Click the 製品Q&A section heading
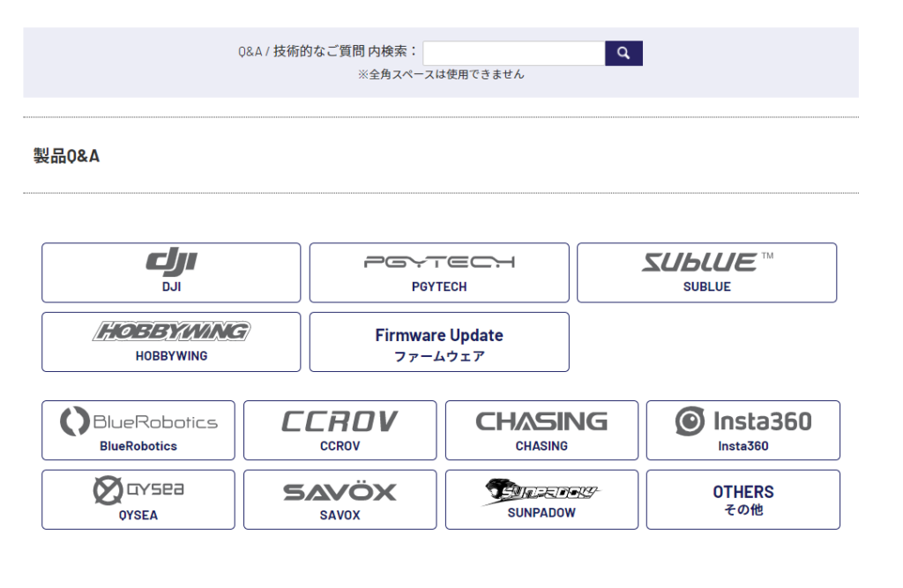Viewport: 903px width, 588px height. click(66, 156)
